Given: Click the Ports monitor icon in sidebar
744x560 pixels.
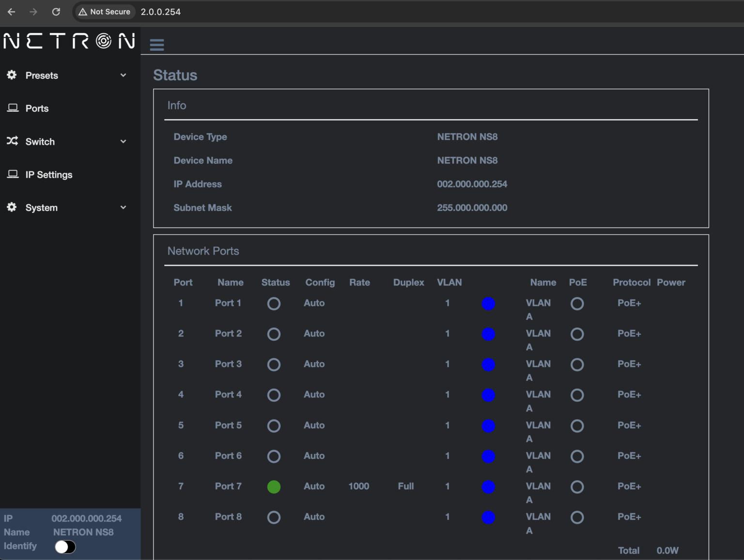Looking at the screenshot, I should [12, 107].
